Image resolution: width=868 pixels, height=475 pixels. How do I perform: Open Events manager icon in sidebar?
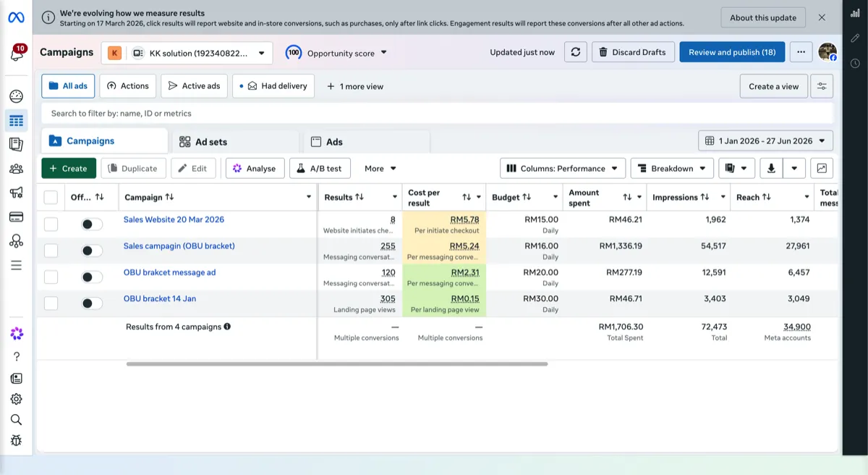(x=16, y=241)
